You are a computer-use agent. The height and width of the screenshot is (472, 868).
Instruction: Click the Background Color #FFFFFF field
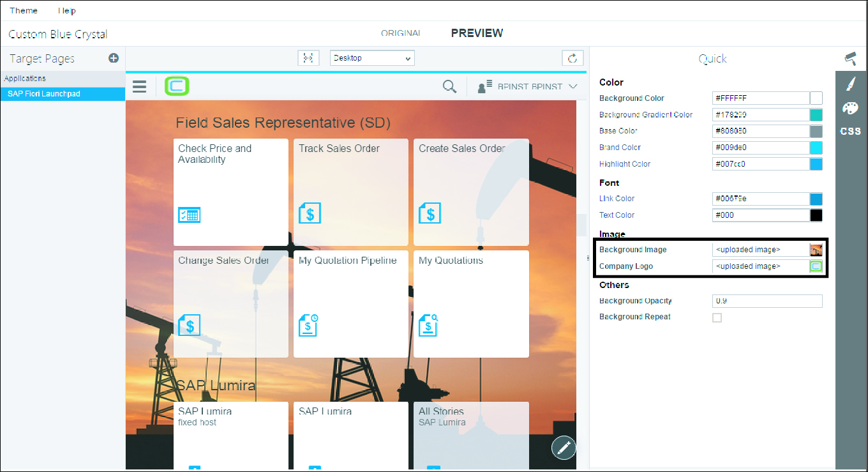761,98
